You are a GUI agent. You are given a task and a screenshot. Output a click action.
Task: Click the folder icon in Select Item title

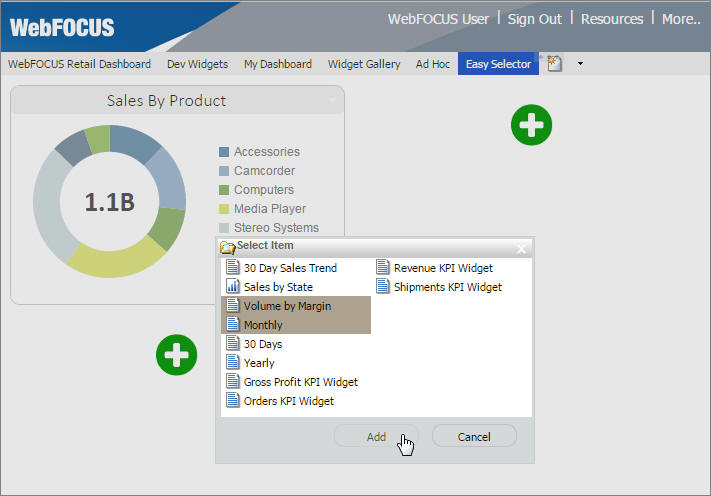tap(228, 247)
